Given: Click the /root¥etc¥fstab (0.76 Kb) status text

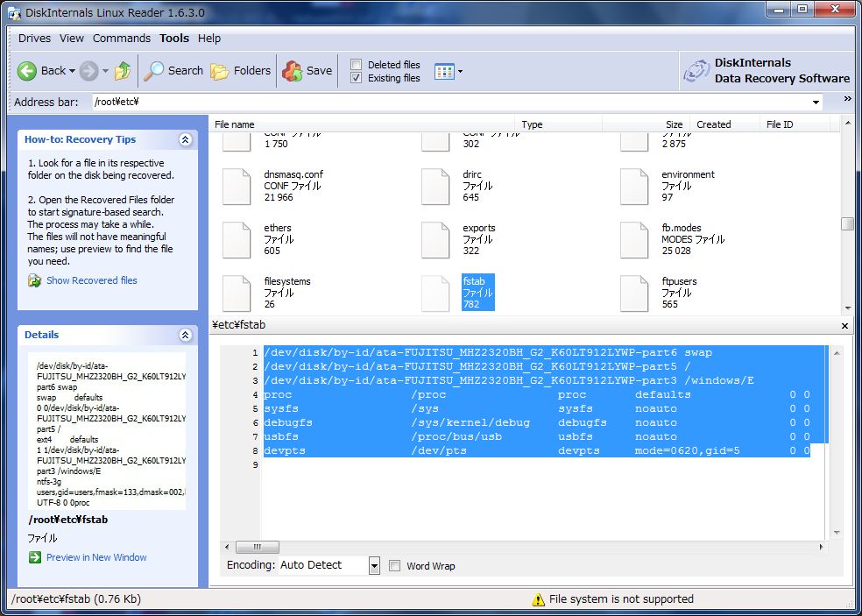Looking at the screenshot, I should [76, 599].
